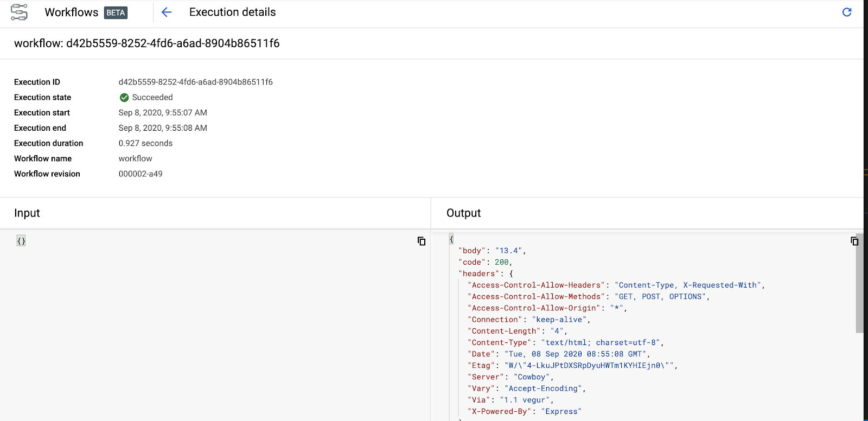Select the Output panel heading
This screenshot has height=421, width=868.
pos(463,213)
